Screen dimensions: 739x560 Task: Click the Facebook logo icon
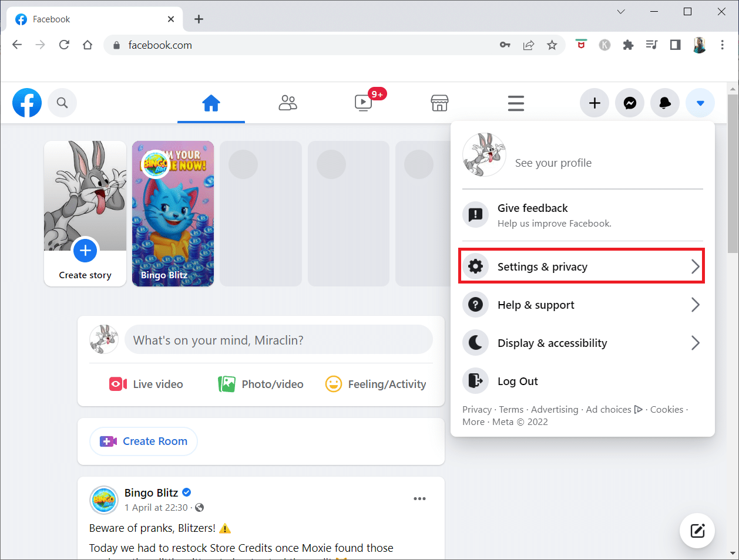(27, 103)
